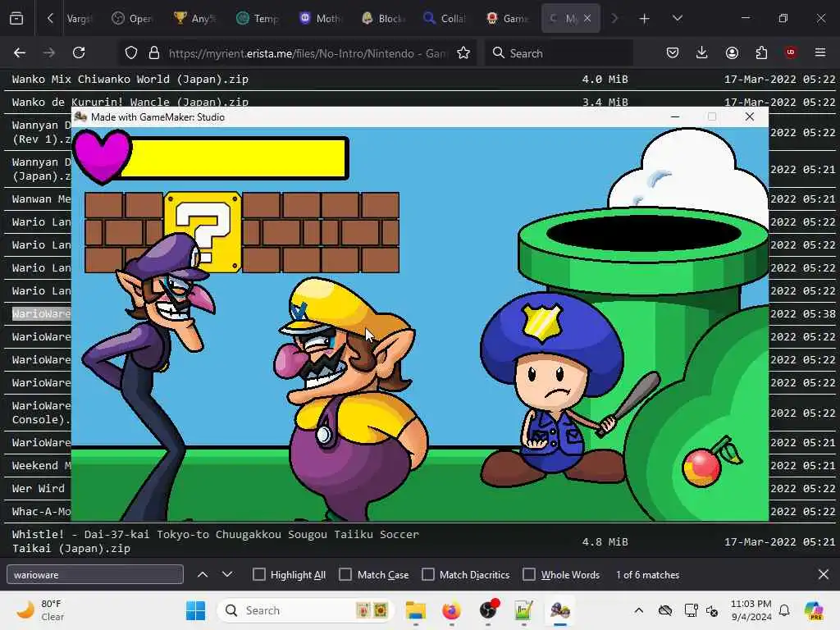Click highlighted WarioWare search match link
The height and width of the screenshot is (630, 840).
[41, 314]
